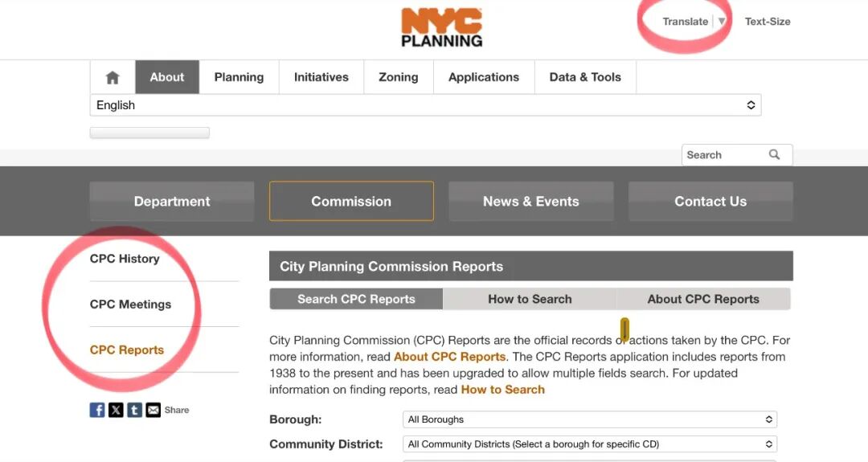Share page via email envelope icon
This screenshot has height=462, width=868.
tap(153, 410)
